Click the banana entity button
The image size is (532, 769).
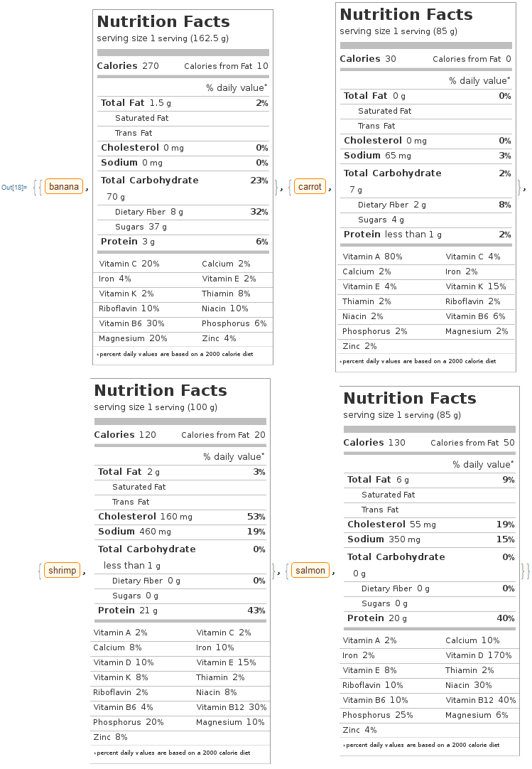(64, 187)
